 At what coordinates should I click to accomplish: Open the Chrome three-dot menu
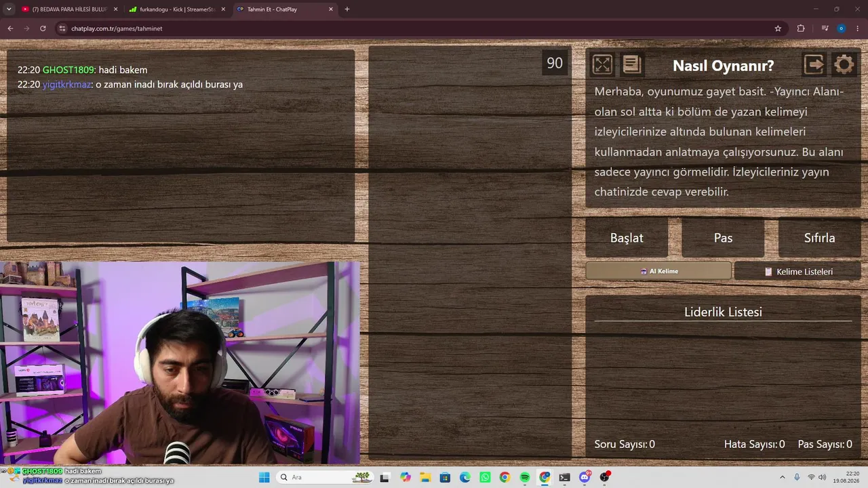pos(857,28)
